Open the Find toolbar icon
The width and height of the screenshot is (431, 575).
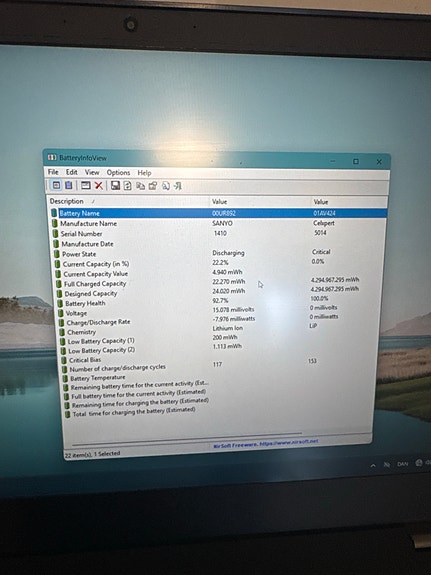point(165,186)
